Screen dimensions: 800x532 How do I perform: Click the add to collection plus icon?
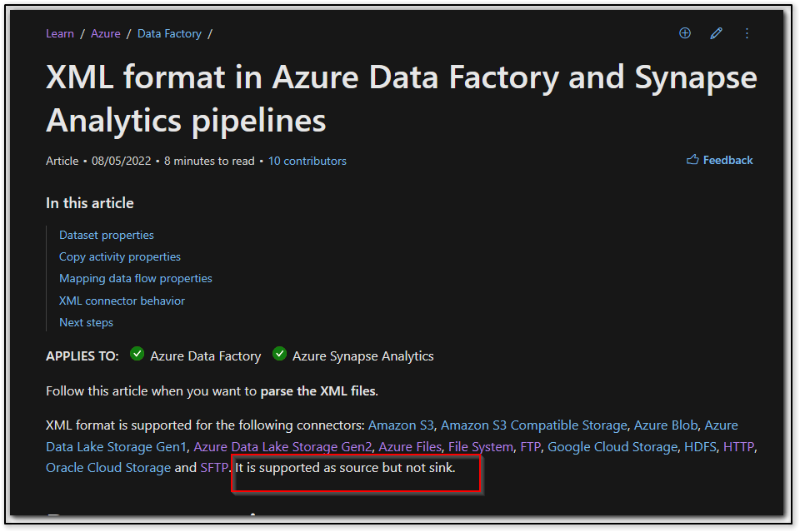pos(685,33)
